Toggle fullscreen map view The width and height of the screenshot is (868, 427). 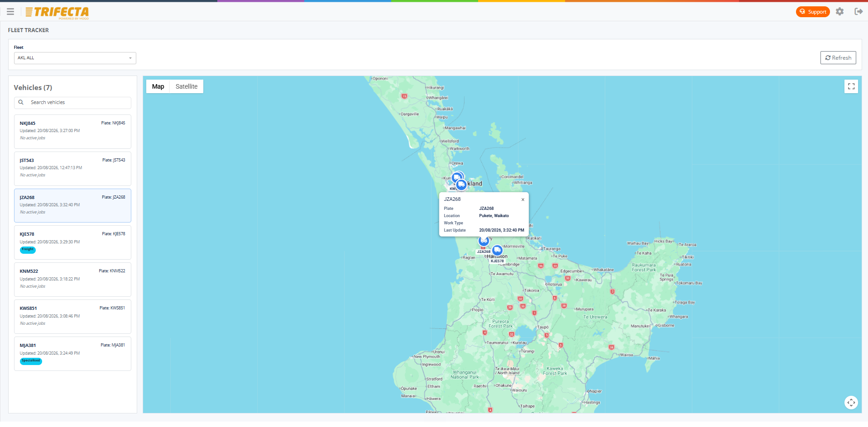pyautogui.click(x=851, y=86)
